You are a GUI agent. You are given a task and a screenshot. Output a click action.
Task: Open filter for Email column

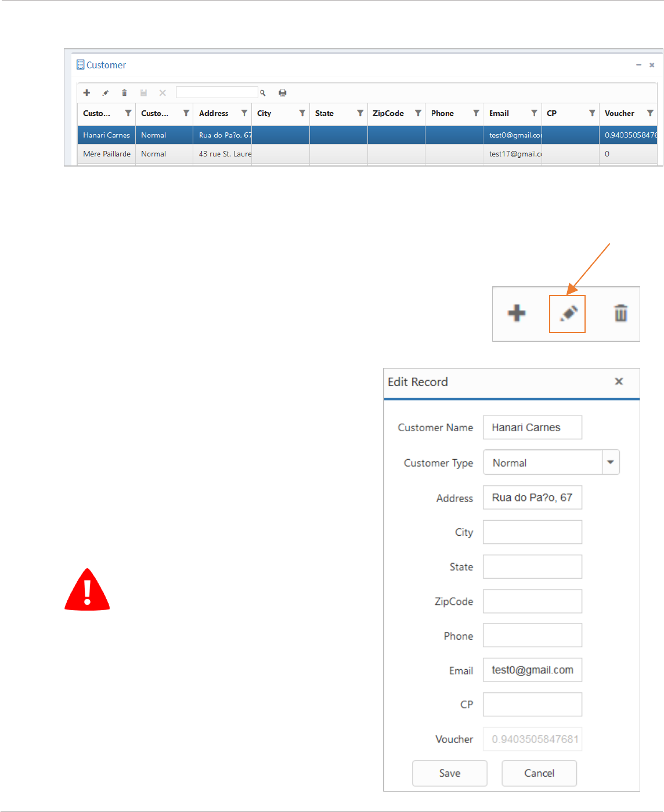(x=534, y=113)
